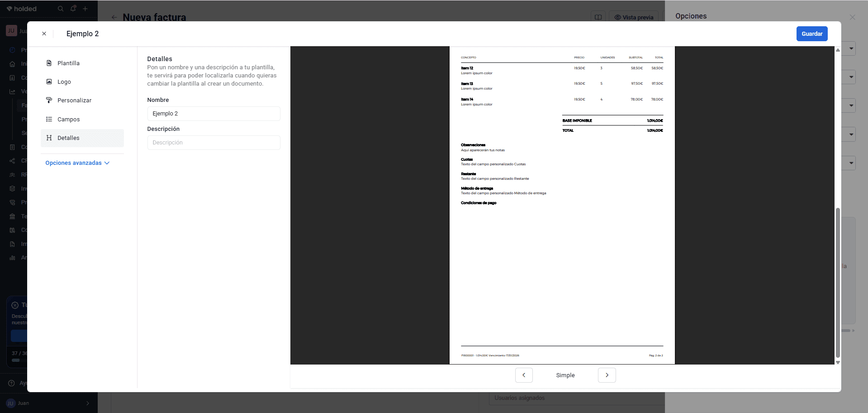Click the scrollbar down arrow in the preview
Screen dimensions: 868x413
(838, 362)
